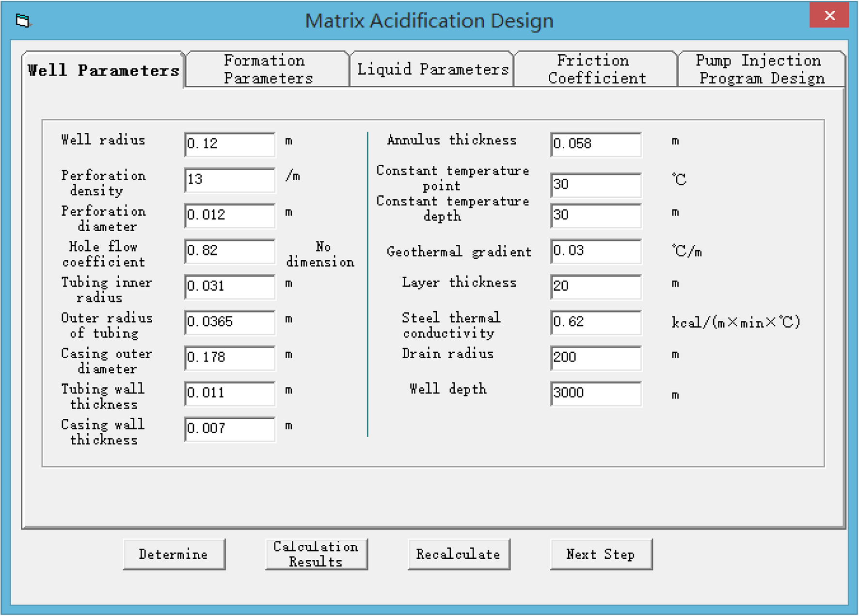Viewport: 859px width, 616px height.
Task: Select the Drain radius field
Action: click(x=595, y=358)
